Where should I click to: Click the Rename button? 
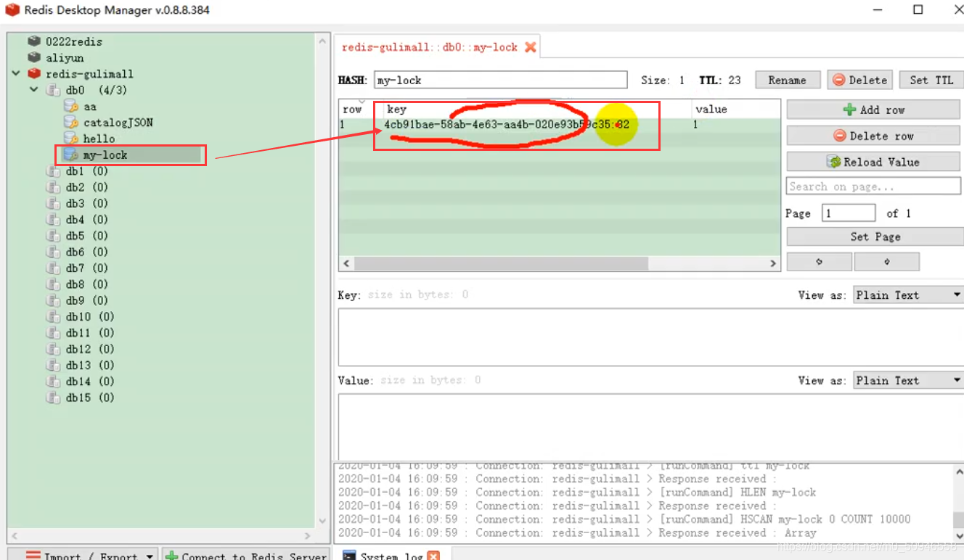click(788, 80)
